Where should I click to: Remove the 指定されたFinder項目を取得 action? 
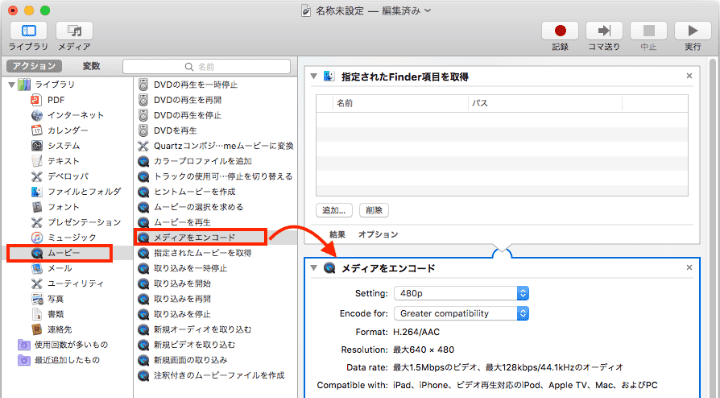pyautogui.click(x=689, y=76)
